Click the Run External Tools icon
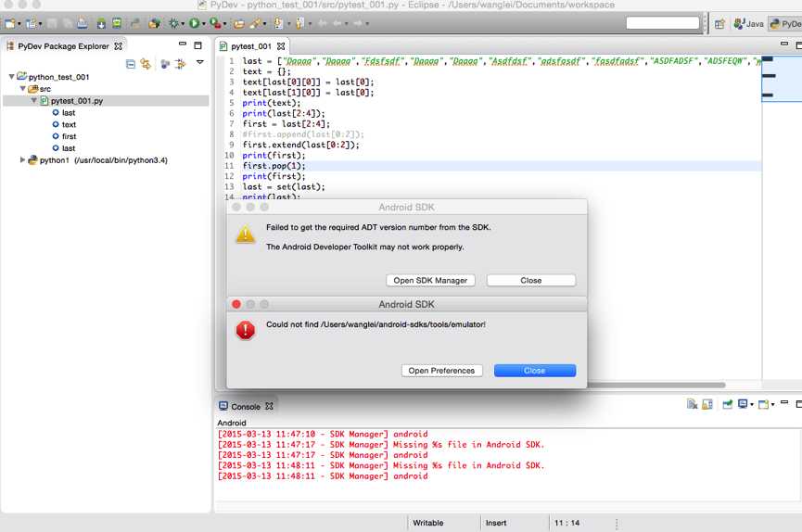 pyautogui.click(x=215, y=23)
